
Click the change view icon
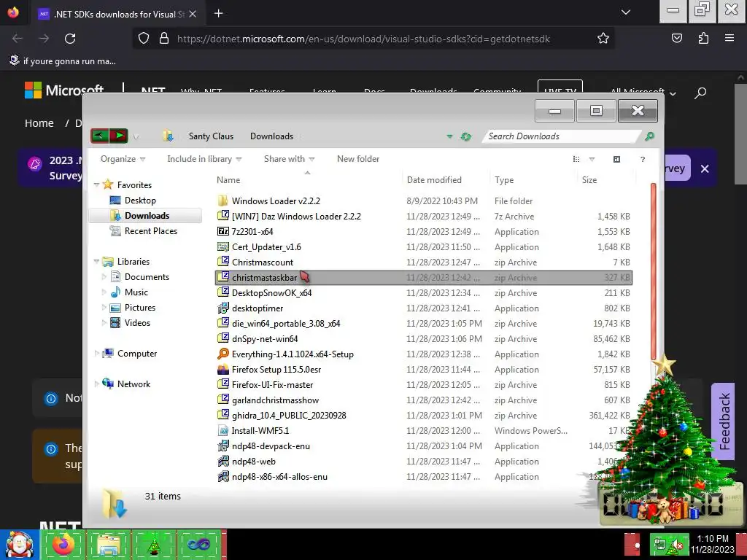pyautogui.click(x=576, y=159)
